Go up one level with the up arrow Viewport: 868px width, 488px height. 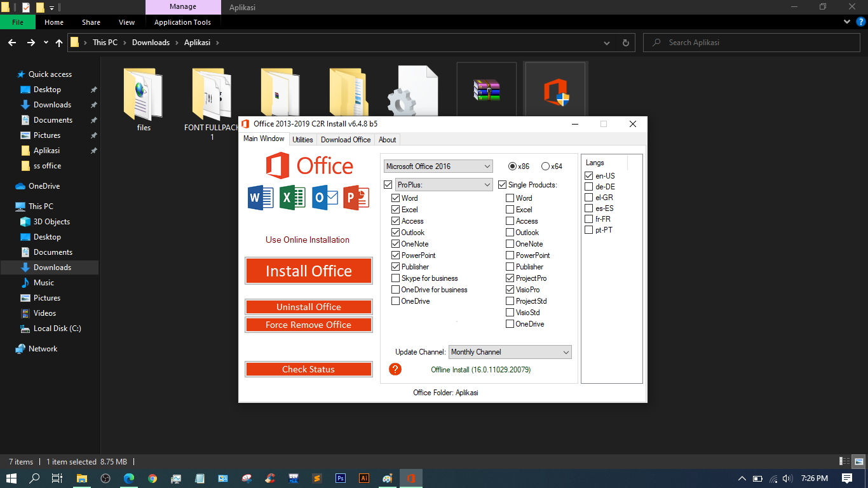pos(59,43)
